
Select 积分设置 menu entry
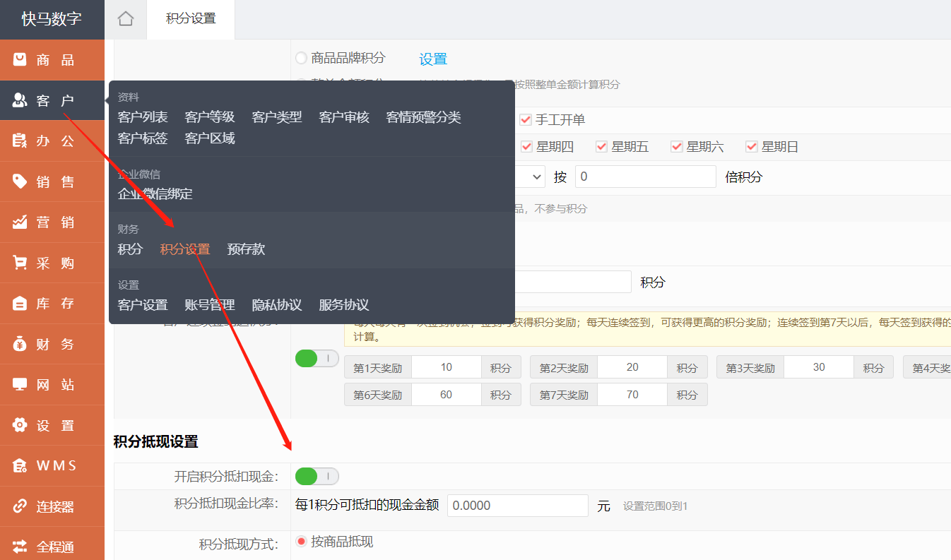click(185, 249)
